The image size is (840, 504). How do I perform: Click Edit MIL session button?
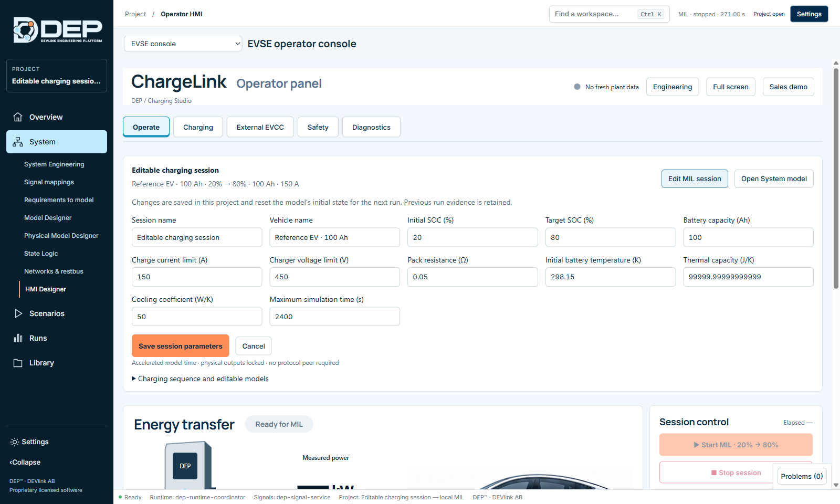pyautogui.click(x=695, y=178)
